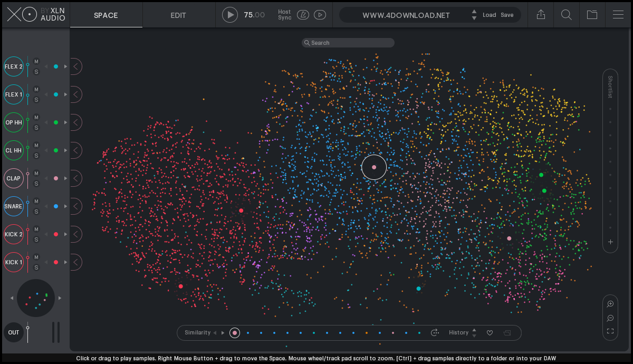
Task: Click the heart favorite icon
Action: [490, 333]
